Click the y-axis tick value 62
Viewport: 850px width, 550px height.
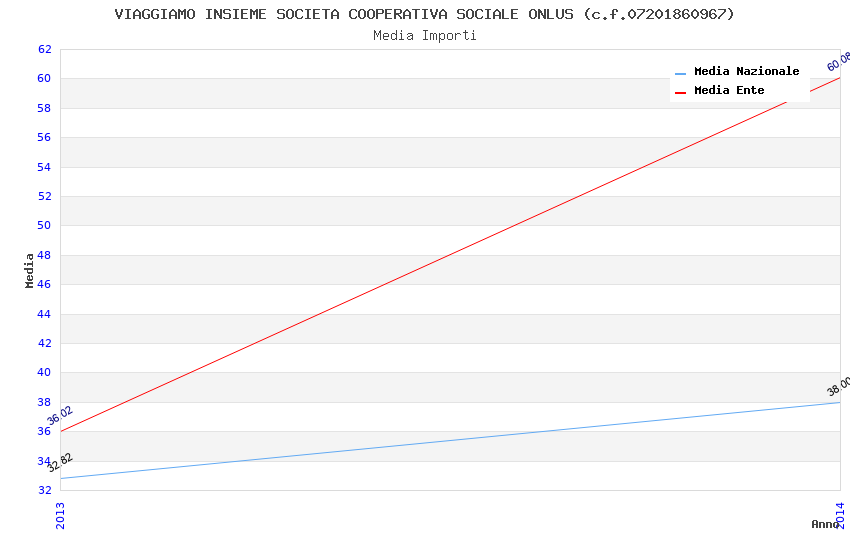44,49
